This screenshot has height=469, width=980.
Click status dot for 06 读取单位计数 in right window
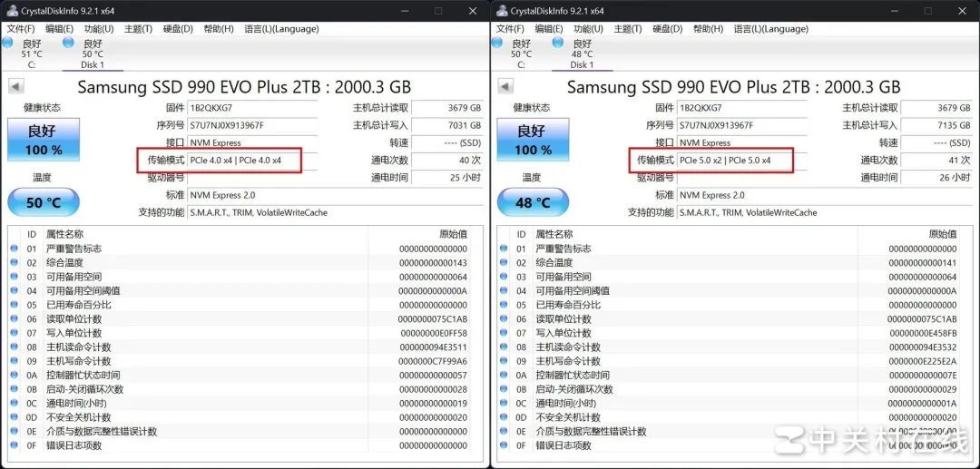pos(504,318)
